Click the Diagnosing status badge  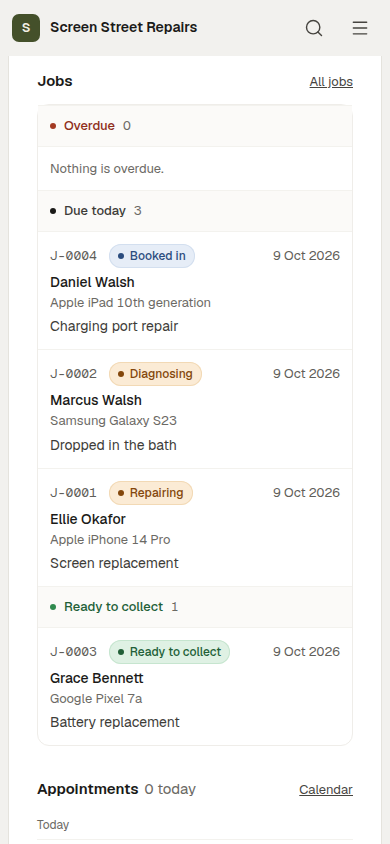coord(155,374)
